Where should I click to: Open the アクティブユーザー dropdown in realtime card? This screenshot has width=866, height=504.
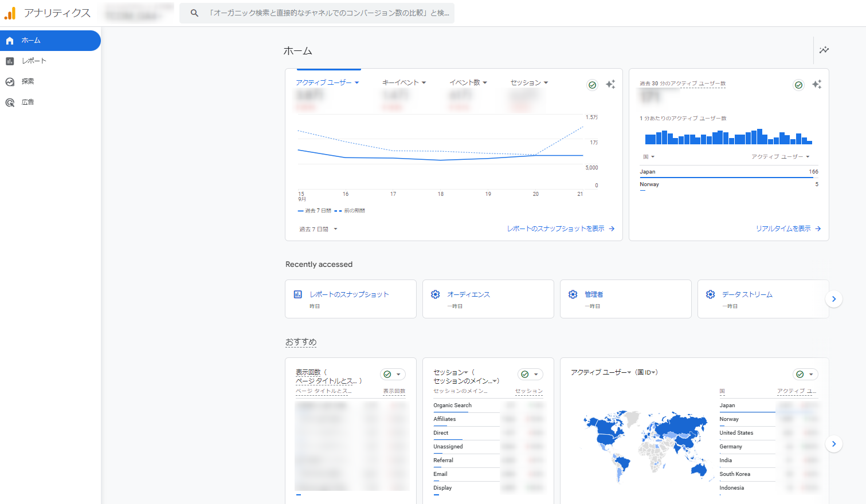(781, 157)
